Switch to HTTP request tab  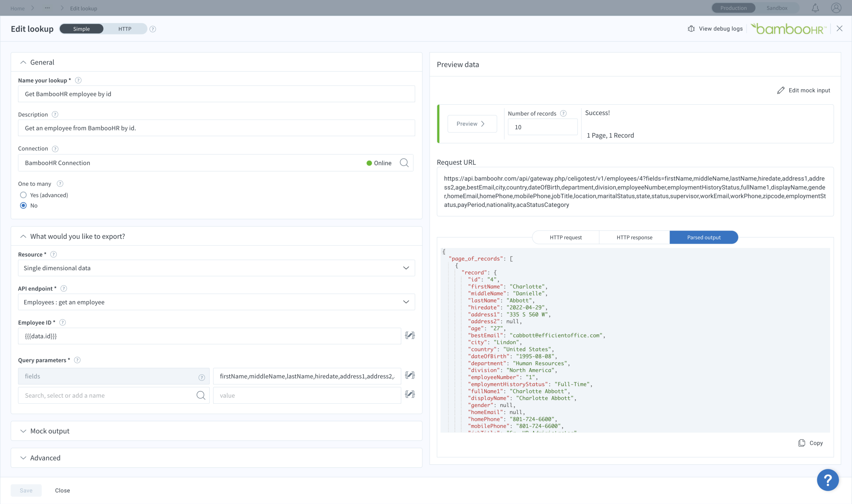click(x=566, y=237)
